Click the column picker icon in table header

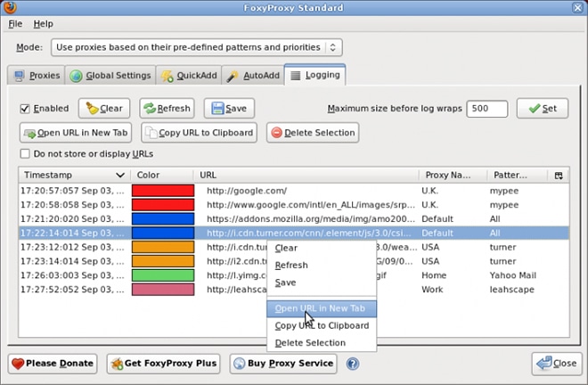(x=559, y=176)
